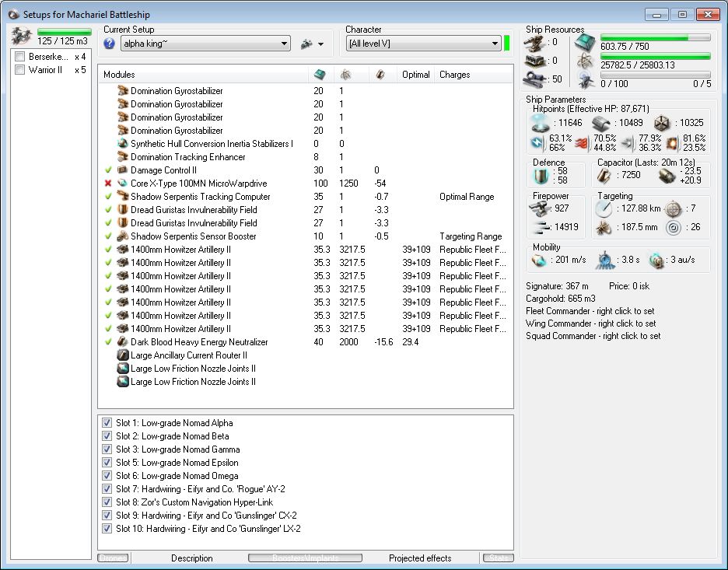Uncheck Slot 3 Low-grade Nomad Gamma

tap(107, 449)
